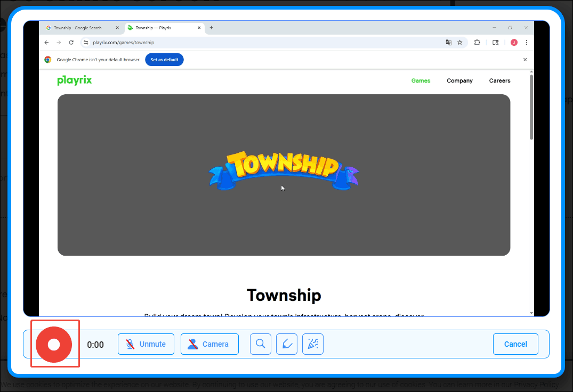Translate this page icon
The width and height of the screenshot is (573, 392).
tap(448, 42)
